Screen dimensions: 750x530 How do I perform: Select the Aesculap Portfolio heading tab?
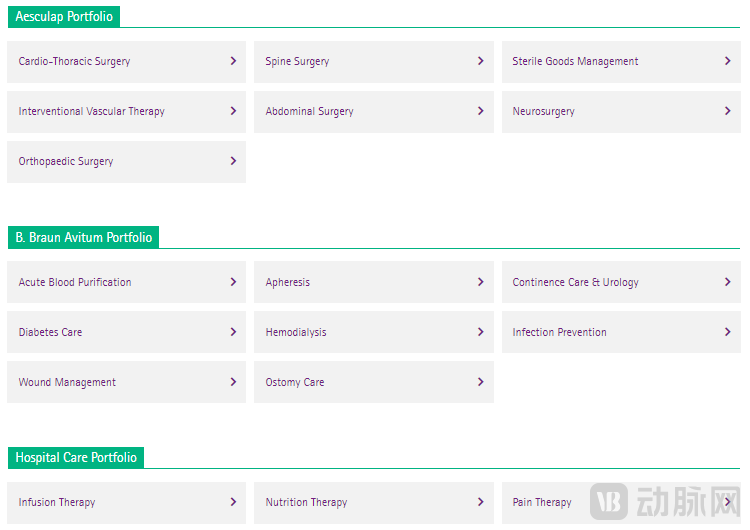pyautogui.click(x=64, y=17)
